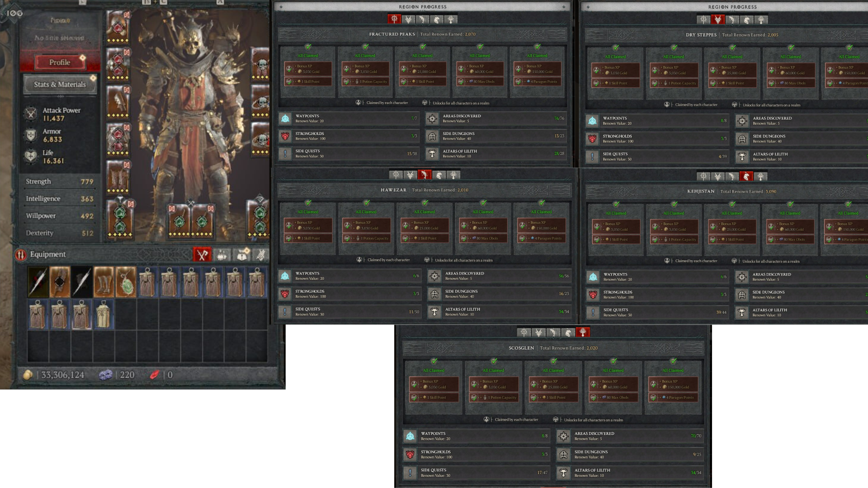Click Side Quests '15/38' count in Fractured Peaks
The width and height of the screenshot is (868, 488).
coord(412,154)
